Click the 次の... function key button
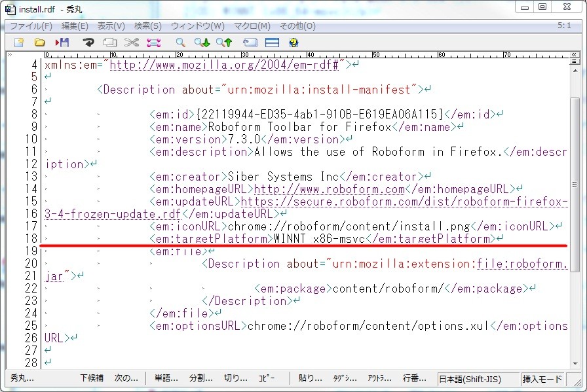587x392 pixels. (126, 378)
